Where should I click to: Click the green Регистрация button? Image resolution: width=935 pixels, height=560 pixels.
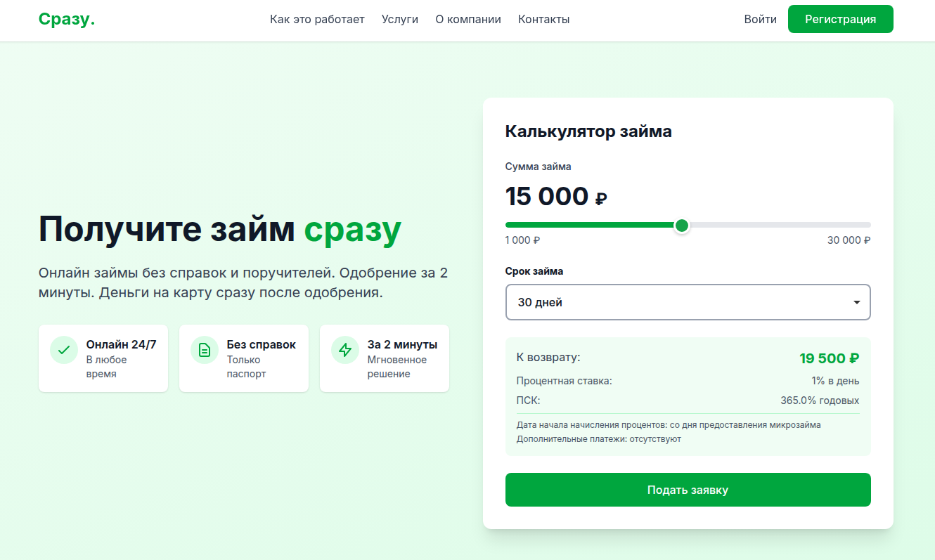click(840, 19)
